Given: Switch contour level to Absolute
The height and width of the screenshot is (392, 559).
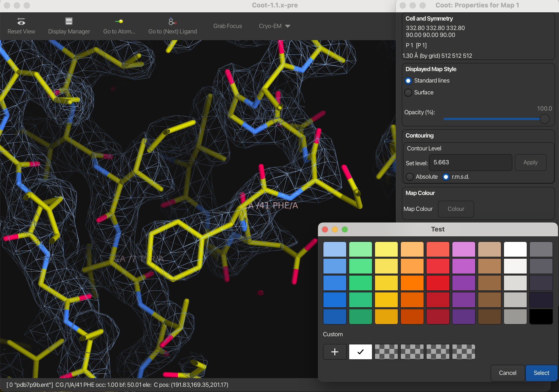Looking at the screenshot, I should coord(410,177).
